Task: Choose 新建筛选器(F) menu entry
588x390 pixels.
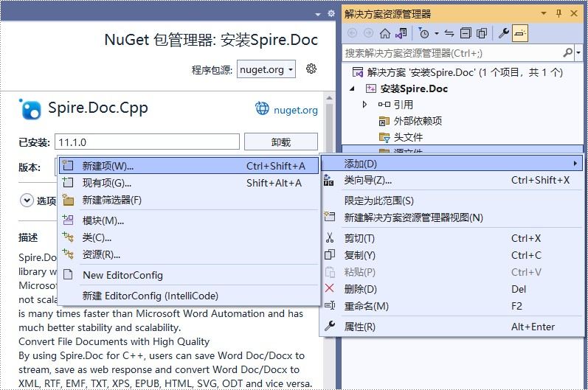Action: coord(189,200)
